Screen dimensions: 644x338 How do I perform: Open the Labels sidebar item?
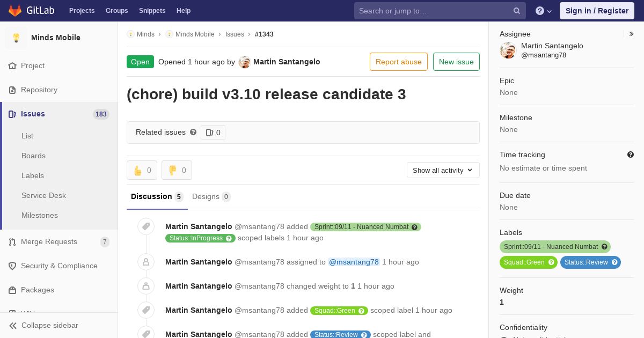pyautogui.click(x=33, y=176)
